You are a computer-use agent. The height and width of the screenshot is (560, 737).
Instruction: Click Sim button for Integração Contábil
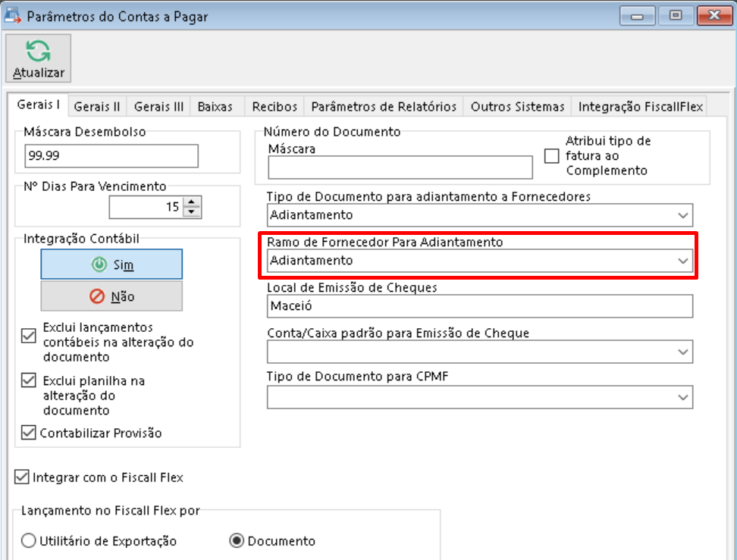[111, 264]
